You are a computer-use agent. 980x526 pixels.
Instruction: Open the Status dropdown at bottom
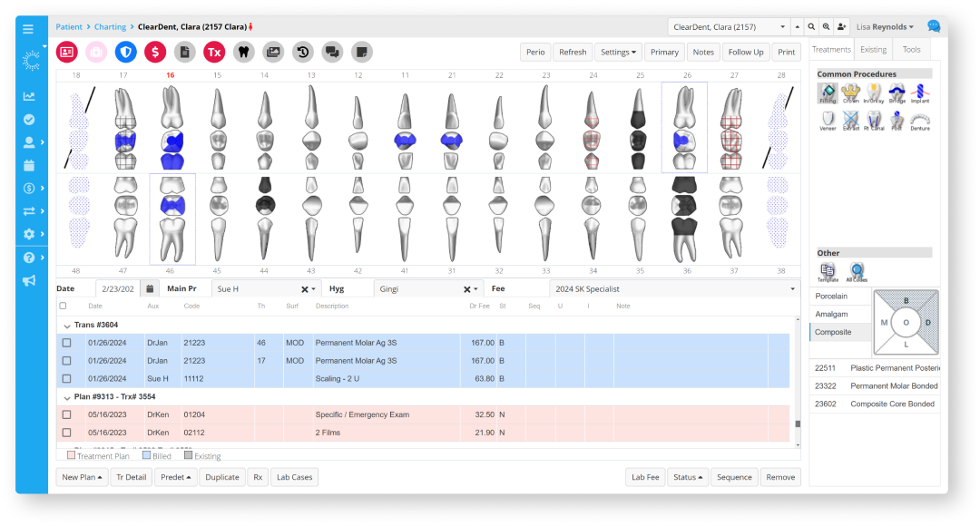(688, 476)
